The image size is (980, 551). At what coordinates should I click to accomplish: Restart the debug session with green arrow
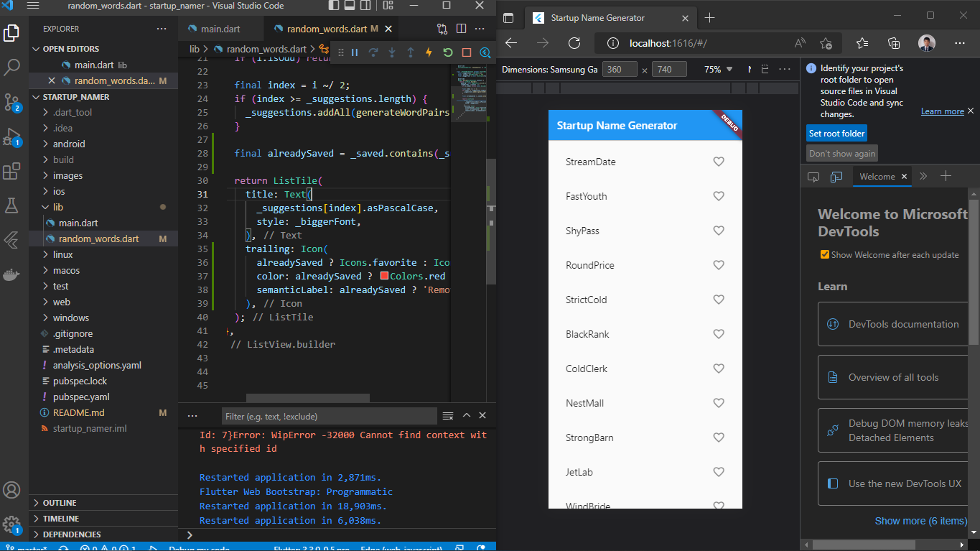pyautogui.click(x=448, y=52)
